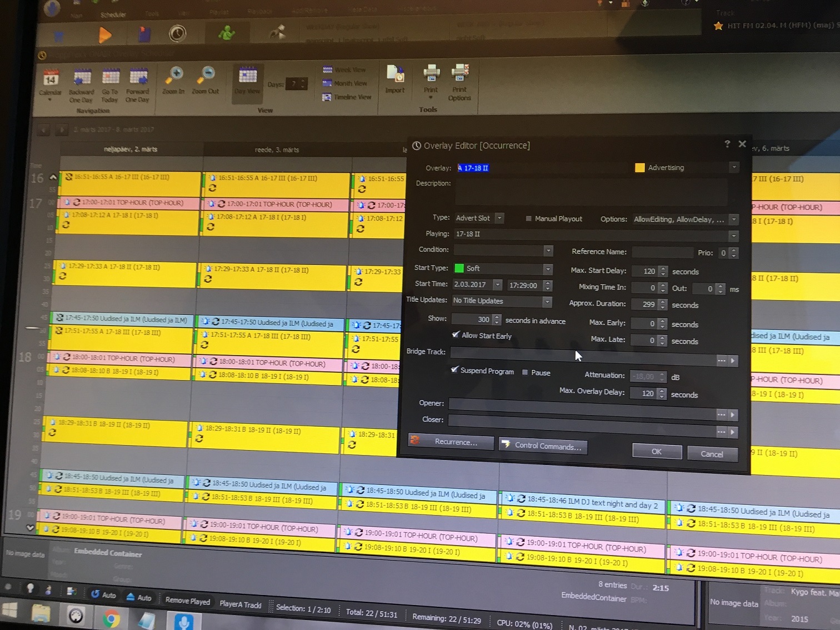Click the Go To Today icon
The image size is (840, 630).
pyautogui.click(x=110, y=78)
